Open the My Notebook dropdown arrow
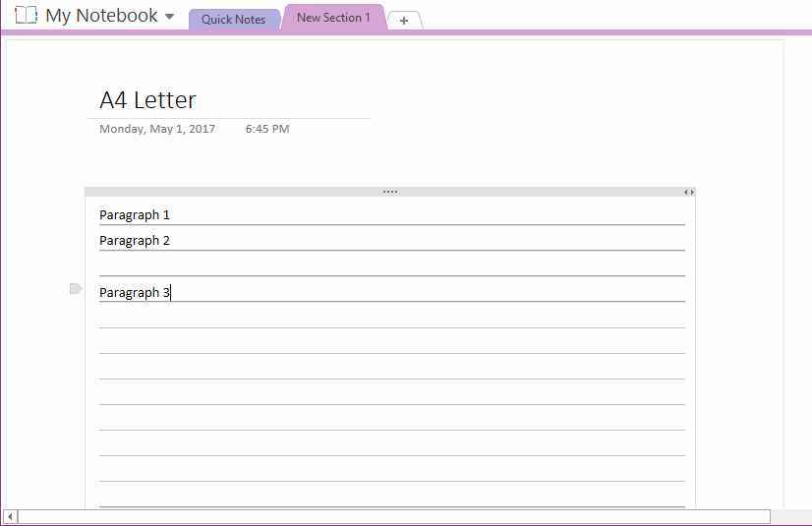Image resolution: width=812 pixels, height=526 pixels. coord(169,17)
